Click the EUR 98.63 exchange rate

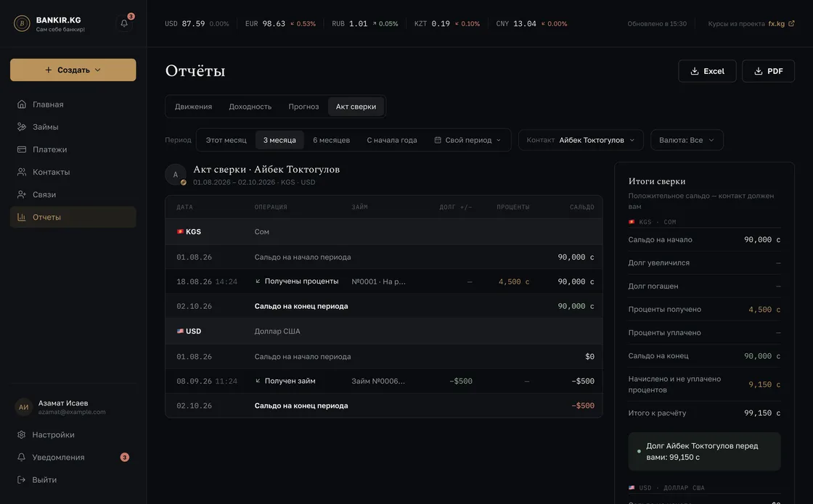tap(280, 24)
